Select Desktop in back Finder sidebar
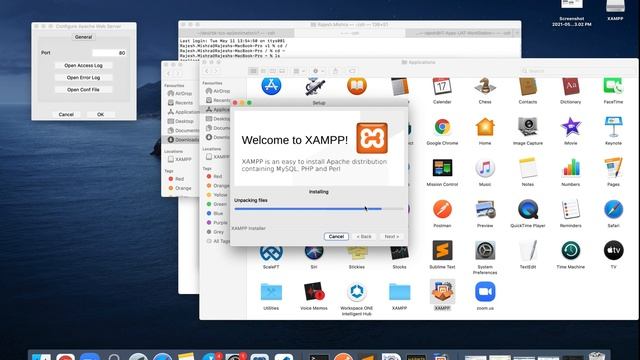This screenshot has height=360, width=640. point(180,121)
